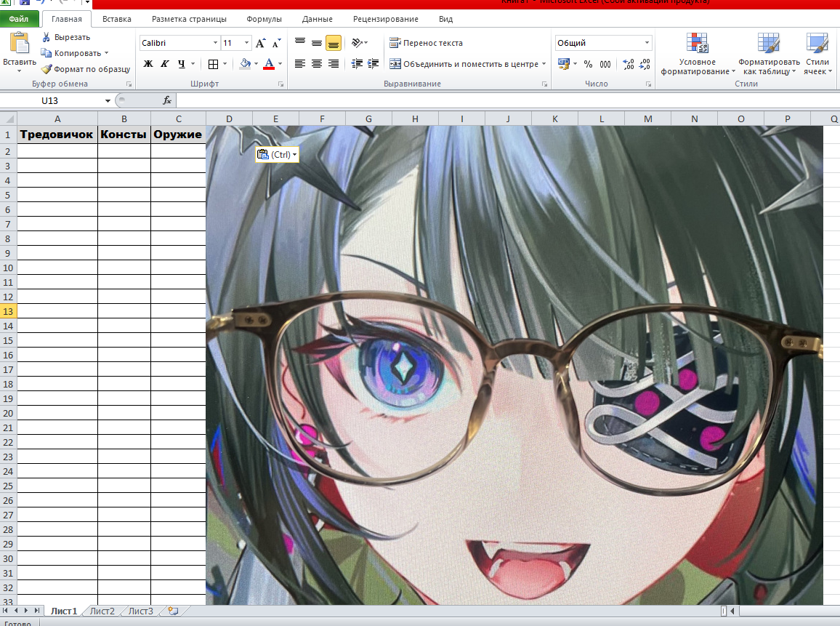Open merge options dropdown arrow
The height and width of the screenshot is (626, 840).
(x=544, y=64)
